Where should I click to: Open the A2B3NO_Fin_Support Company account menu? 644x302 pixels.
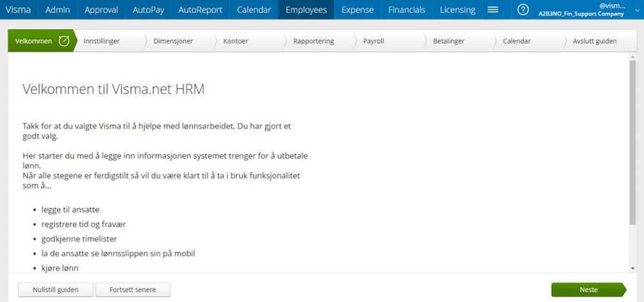click(x=581, y=10)
